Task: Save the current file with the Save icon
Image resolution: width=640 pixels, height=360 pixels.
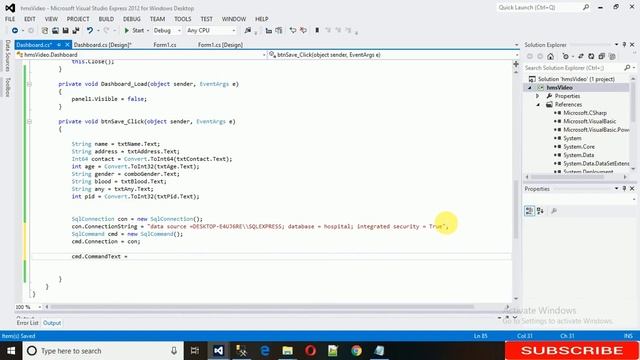Action: point(65,31)
